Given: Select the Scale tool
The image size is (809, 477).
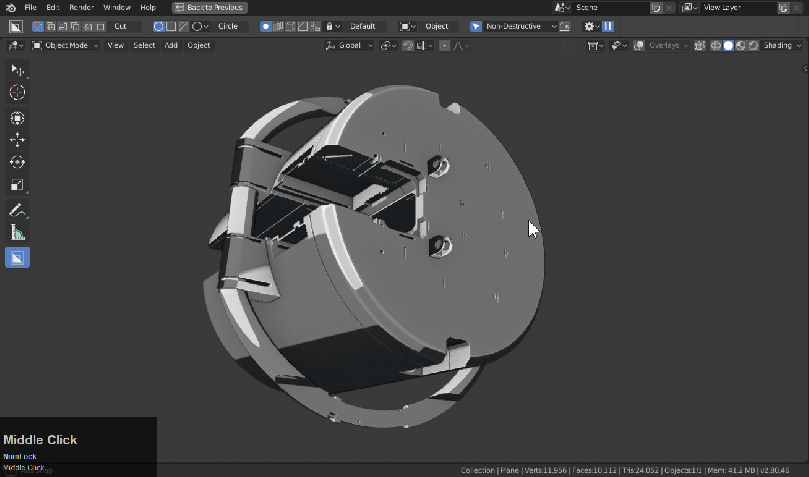Looking at the screenshot, I should (17, 185).
